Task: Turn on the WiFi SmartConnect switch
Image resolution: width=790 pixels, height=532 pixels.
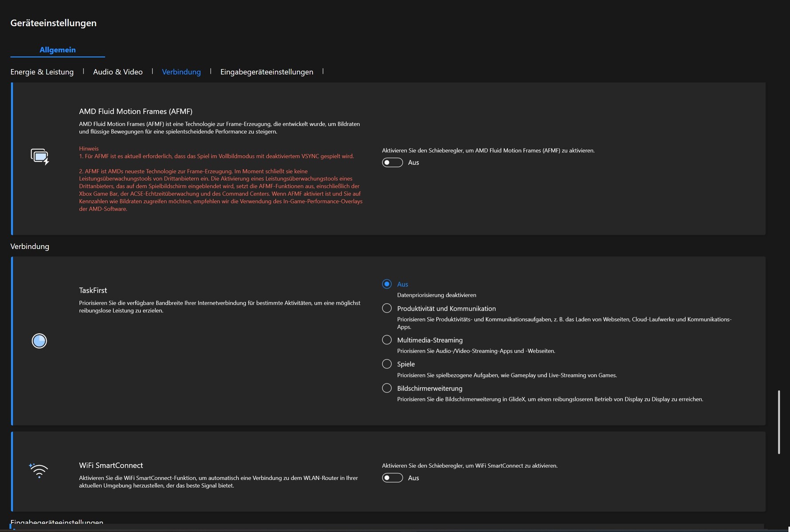Action: click(392, 478)
